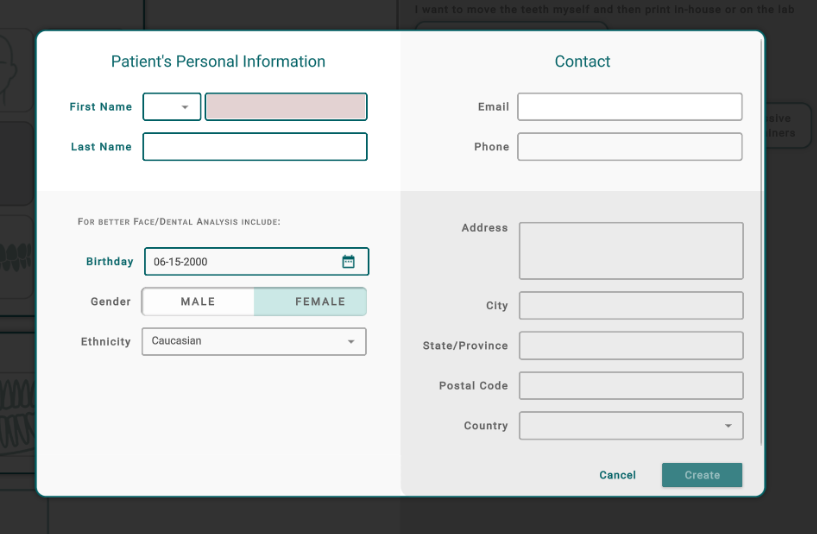This screenshot has height=534, width=817.
Task: Expand the Country dropdown
Action: [x=631, y=426]
